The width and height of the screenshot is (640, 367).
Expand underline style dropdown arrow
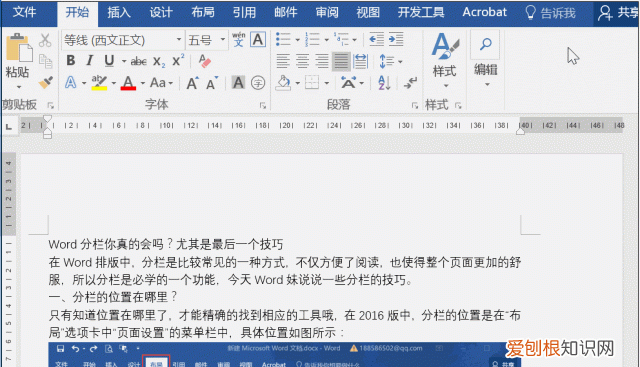(124, 62)
